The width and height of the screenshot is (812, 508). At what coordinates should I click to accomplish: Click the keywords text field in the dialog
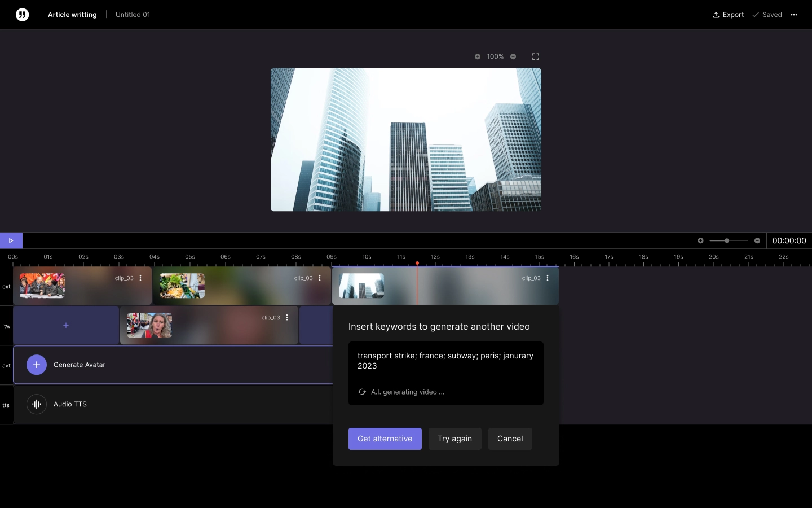445,361
